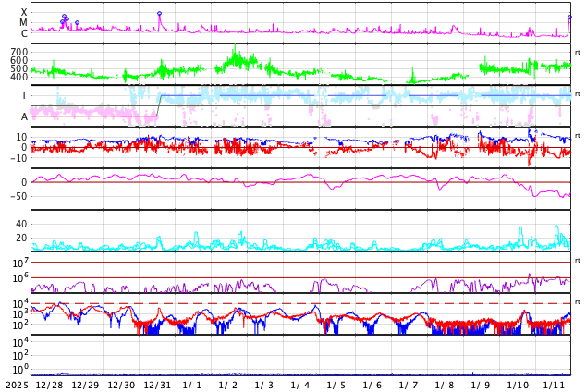Image resolution: width=586 pixels, height=392 pixels.
Task: Click the X flare class label
Action: click(x=24, y=12)
